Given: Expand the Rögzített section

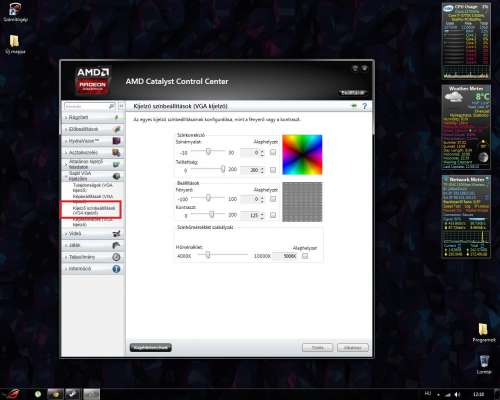Looking at the screenshot, I should [92, 117].
